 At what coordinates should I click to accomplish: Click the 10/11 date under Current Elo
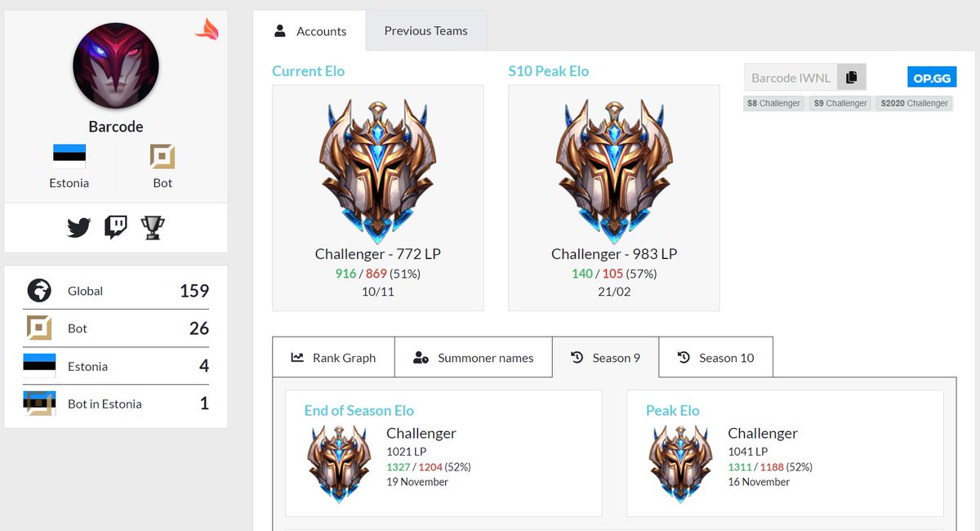377,292
